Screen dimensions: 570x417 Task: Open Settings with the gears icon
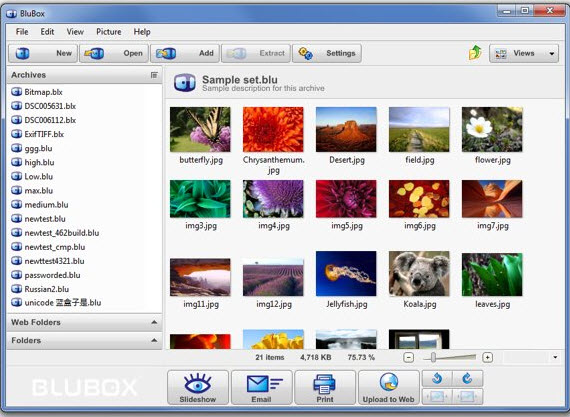327,53
